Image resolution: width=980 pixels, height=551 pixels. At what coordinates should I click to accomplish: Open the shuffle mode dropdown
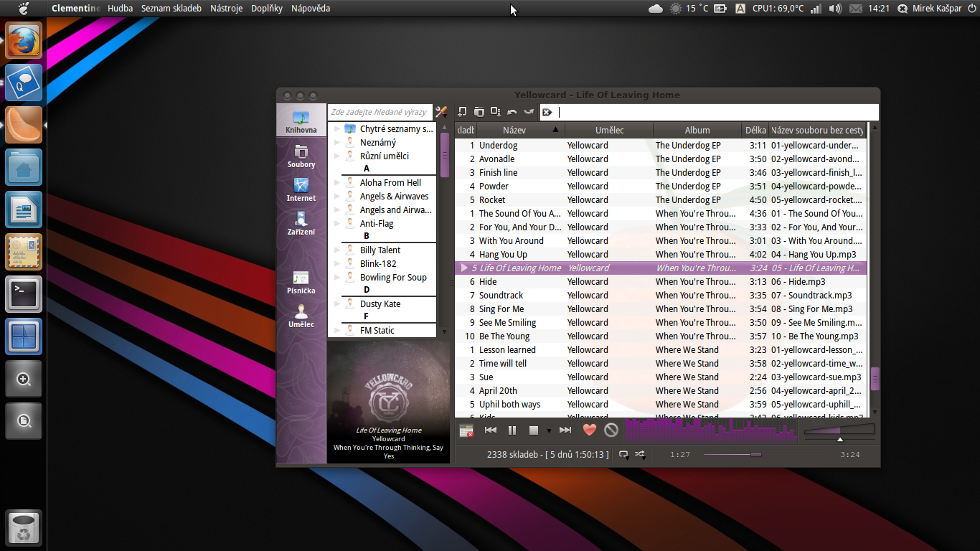pyautogui.click(x=640, y=454)
